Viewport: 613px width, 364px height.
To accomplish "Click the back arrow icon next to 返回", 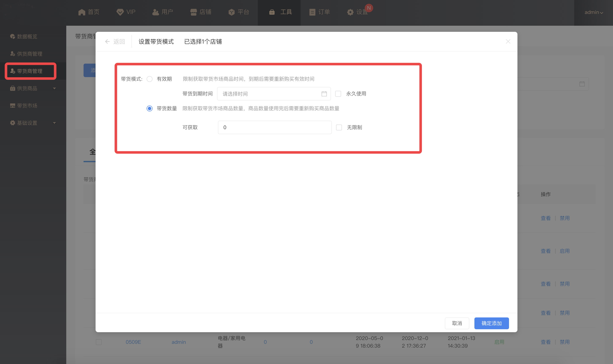I will point(107,42).
